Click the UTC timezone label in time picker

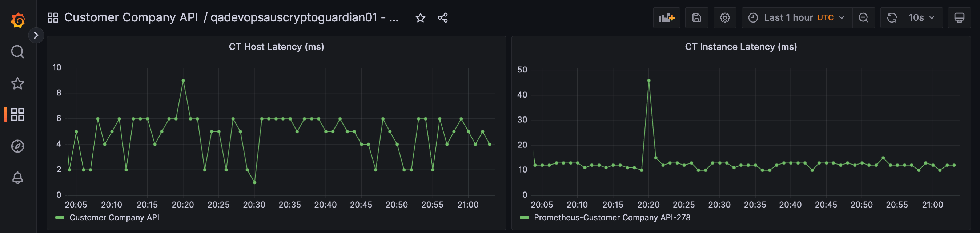825,17
